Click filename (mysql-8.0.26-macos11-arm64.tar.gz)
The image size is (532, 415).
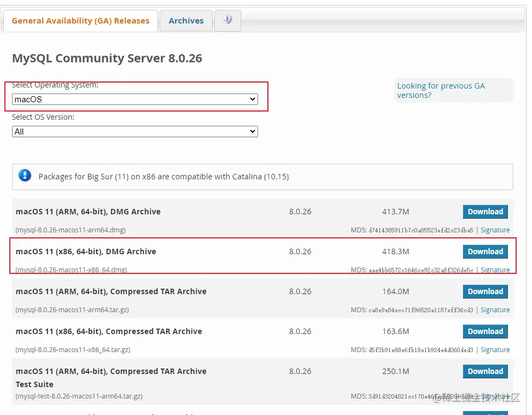click(x=72, y=310)
